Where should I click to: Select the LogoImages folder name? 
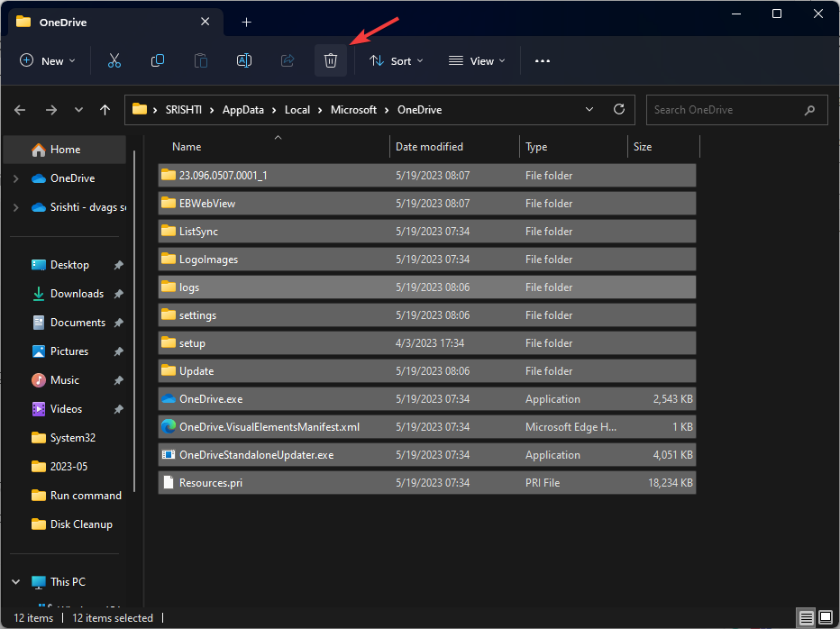point(208,260)
